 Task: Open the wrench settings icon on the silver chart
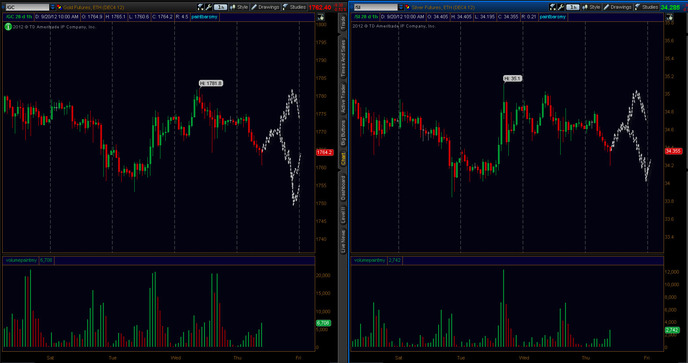tap(561, 7)
